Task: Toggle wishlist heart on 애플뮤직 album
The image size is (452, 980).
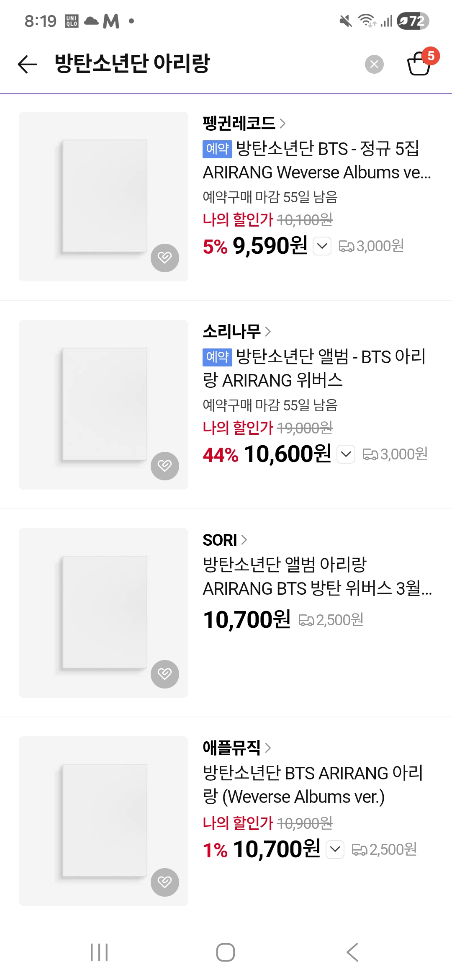Action: (165, 882)
